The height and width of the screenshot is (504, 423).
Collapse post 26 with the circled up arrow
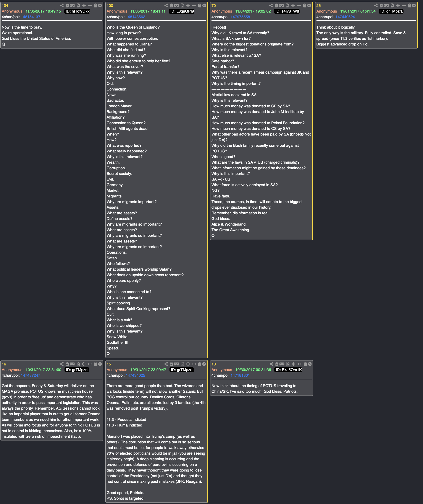pos(414,5)
